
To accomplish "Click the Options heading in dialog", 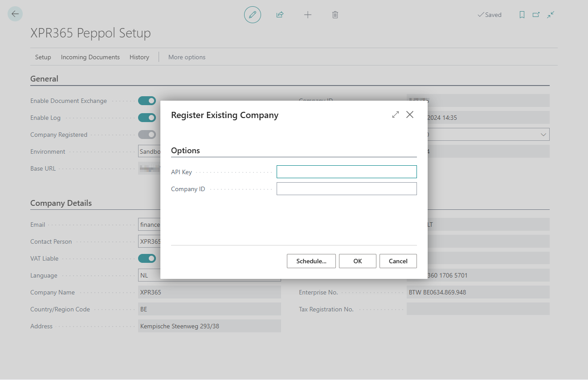I will click(x=185, y=151).
